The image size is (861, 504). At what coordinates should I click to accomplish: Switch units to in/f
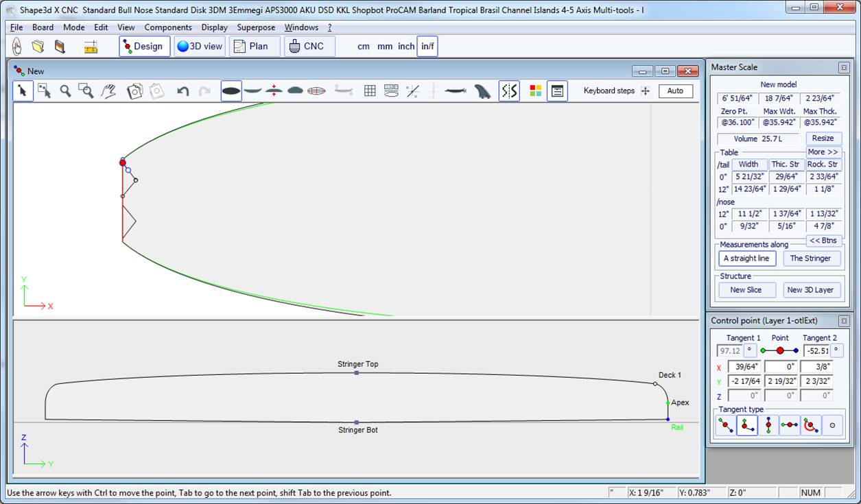(x=427, y=47)
